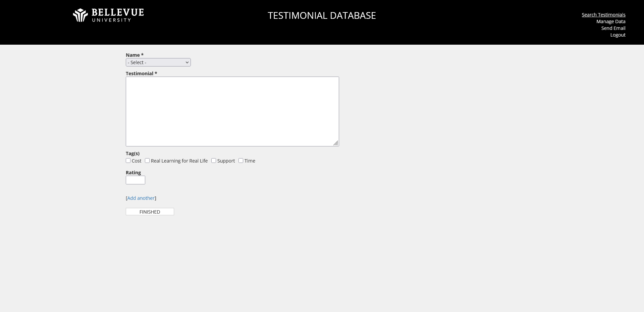The image size is (644, 312).
Task: Open the Send Email section
Action: [x=613, y=28]
